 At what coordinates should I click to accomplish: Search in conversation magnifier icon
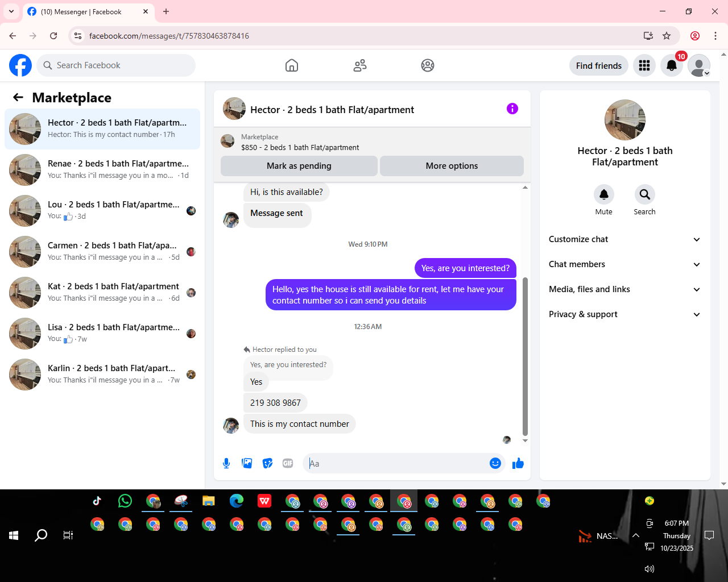tap(644, 194)
